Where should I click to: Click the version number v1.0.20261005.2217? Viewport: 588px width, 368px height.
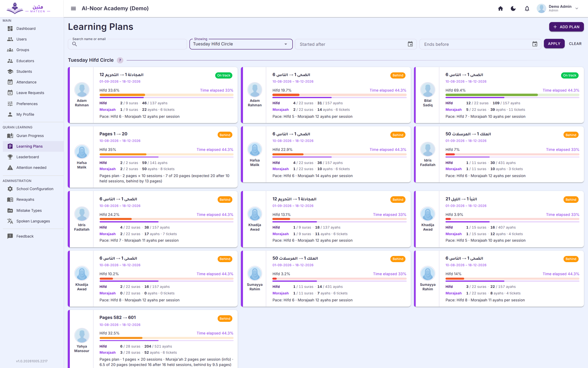[32, 361]
